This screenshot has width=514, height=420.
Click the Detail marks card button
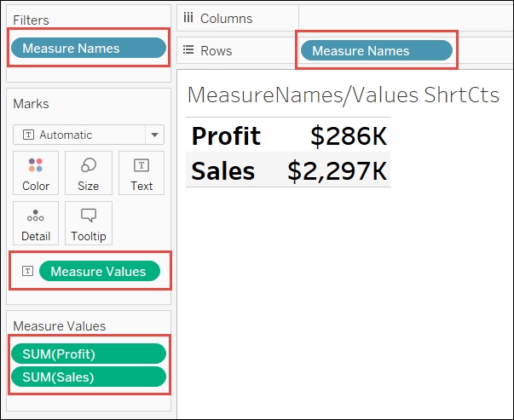coord(36,223)
